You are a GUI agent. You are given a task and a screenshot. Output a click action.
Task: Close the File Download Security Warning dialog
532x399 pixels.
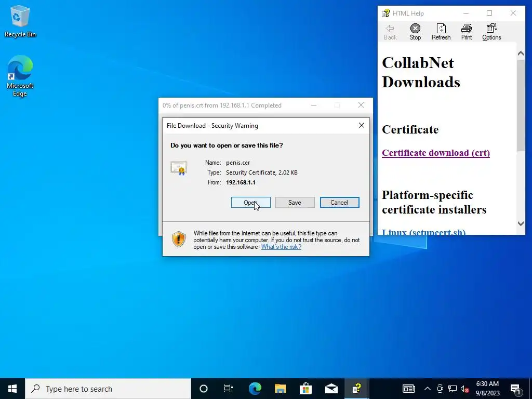[362, 126]
